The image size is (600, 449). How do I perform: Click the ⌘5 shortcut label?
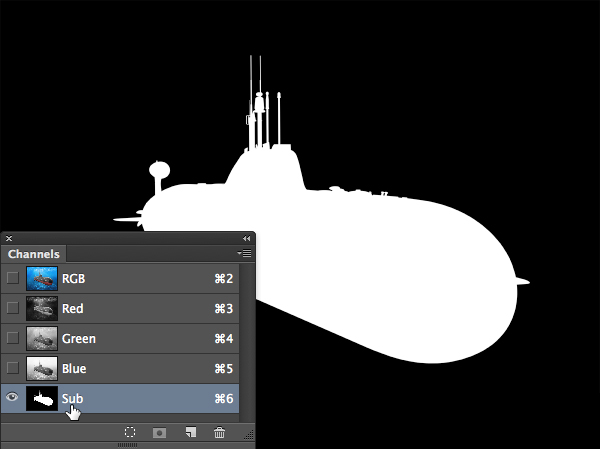click(x=224, y=369)
